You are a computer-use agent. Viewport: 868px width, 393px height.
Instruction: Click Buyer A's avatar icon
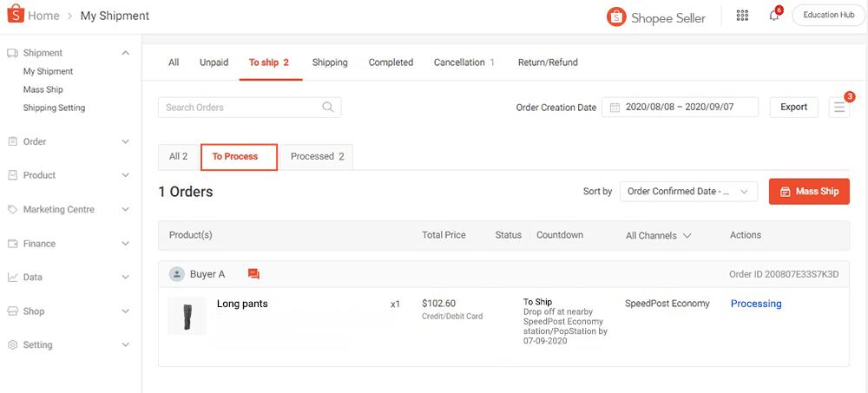pos(177,274)
